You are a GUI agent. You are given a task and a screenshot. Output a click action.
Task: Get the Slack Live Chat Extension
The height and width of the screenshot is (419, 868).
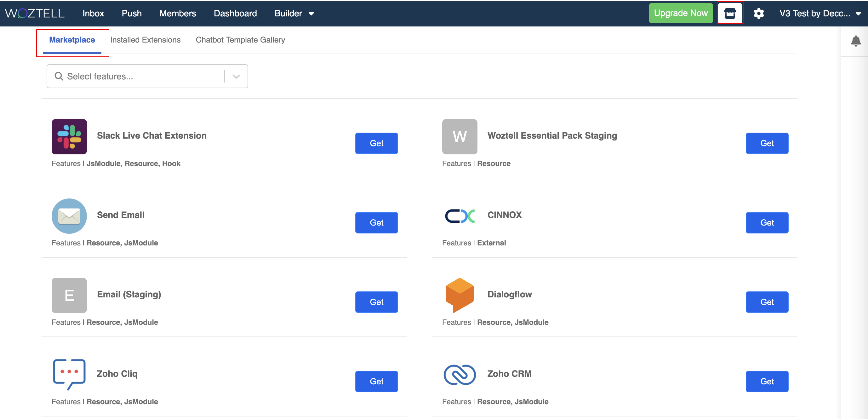(x=376, y=143)
